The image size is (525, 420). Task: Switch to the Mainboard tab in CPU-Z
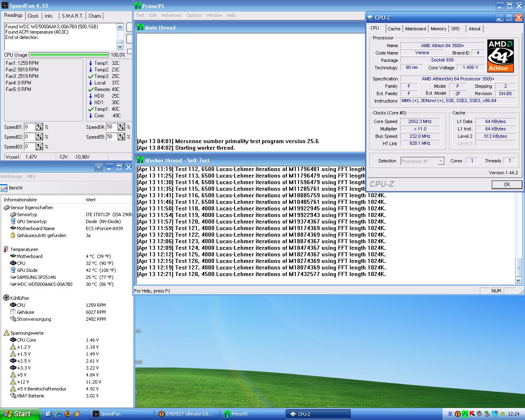click(415, 29)
